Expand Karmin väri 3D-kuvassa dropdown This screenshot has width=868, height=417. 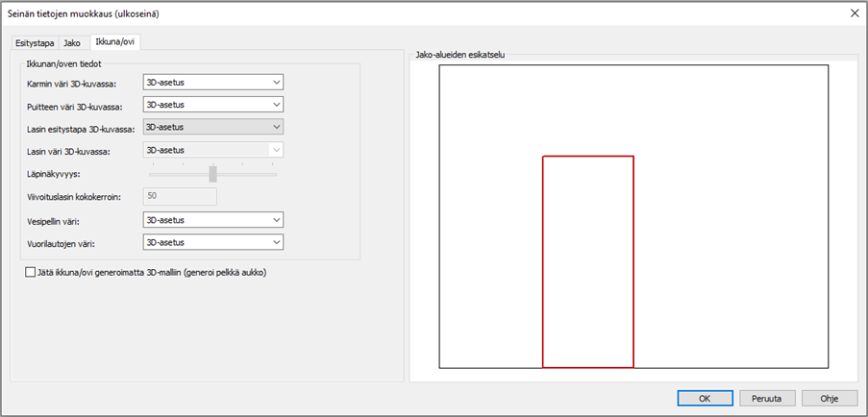click(x=213, y=83)
